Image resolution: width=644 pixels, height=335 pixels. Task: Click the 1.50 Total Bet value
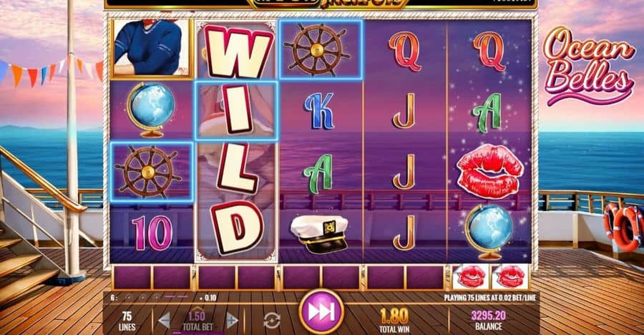click(197, 321)
